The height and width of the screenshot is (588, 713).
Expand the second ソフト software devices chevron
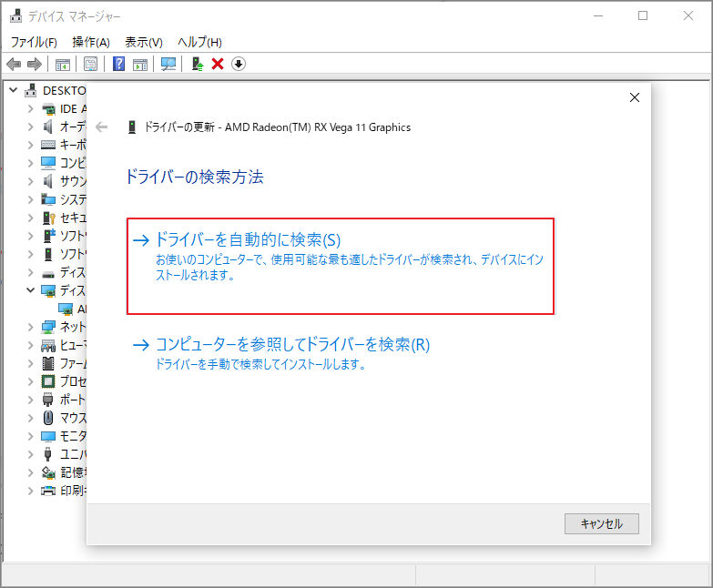point(30,254)
